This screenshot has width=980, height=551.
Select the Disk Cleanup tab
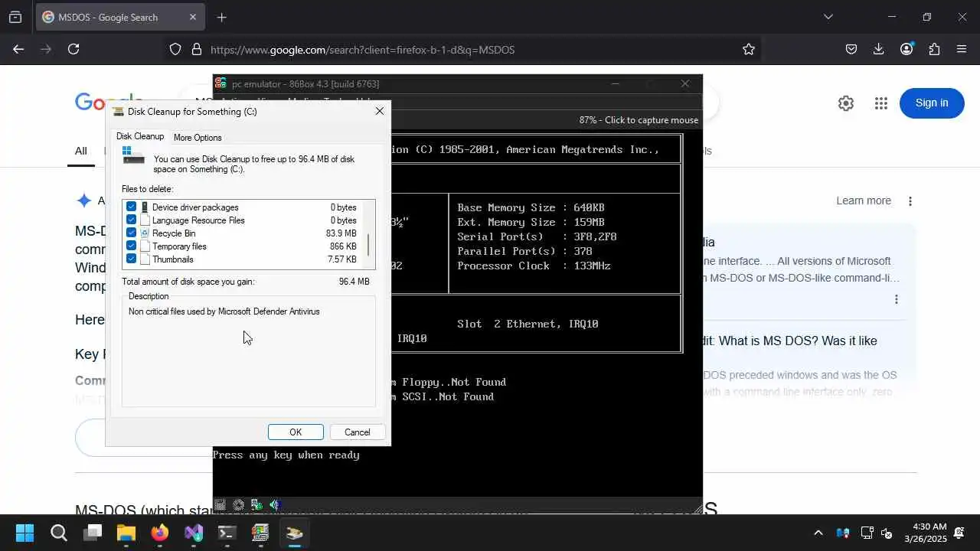tap(140, 136)
